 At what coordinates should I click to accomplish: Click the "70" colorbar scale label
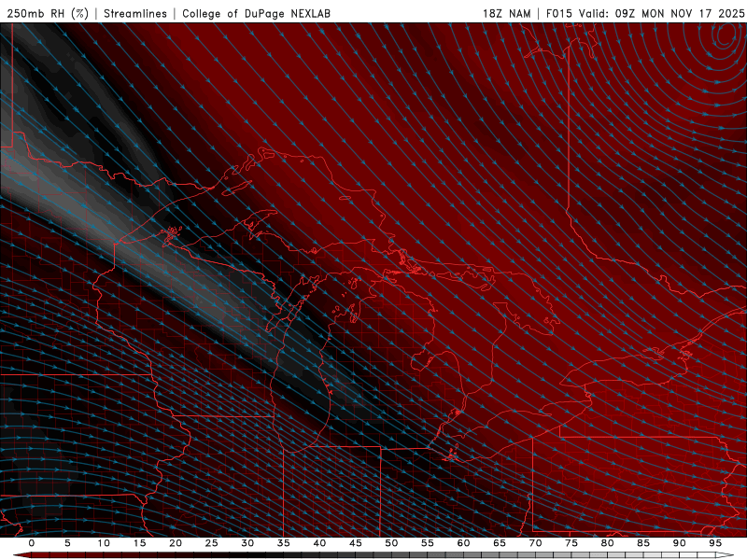(x=535, y=543)
